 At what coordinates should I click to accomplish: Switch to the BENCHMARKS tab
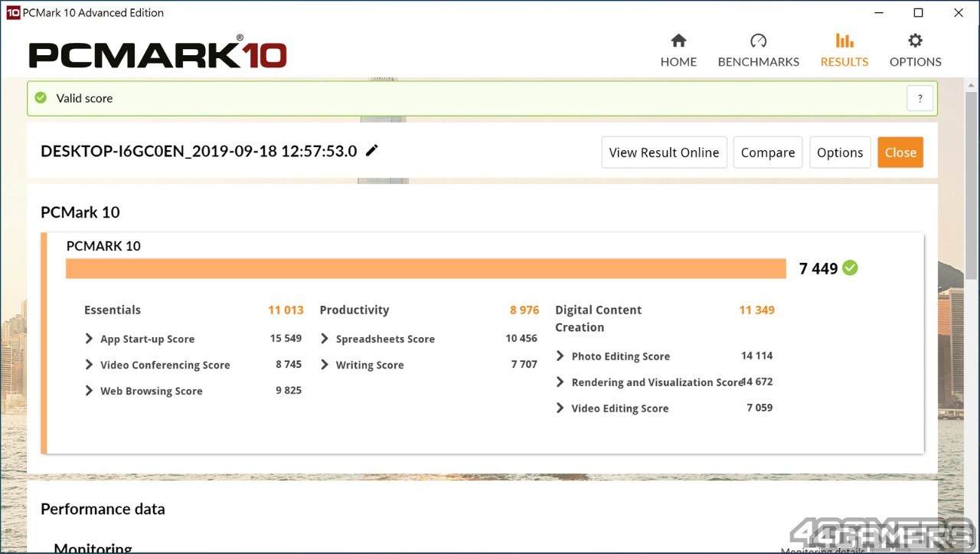[758, 51]
